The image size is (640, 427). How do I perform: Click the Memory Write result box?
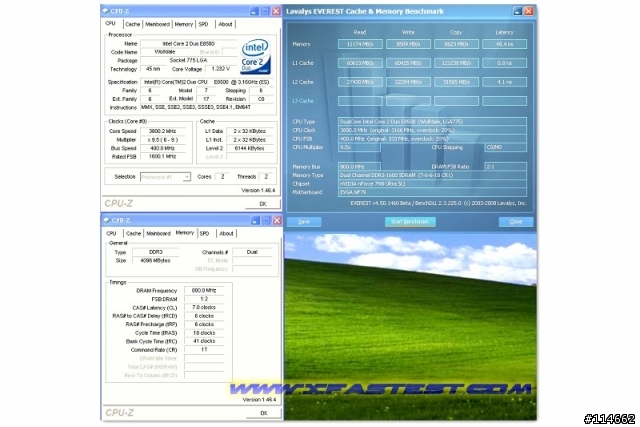tap(408, 44)
